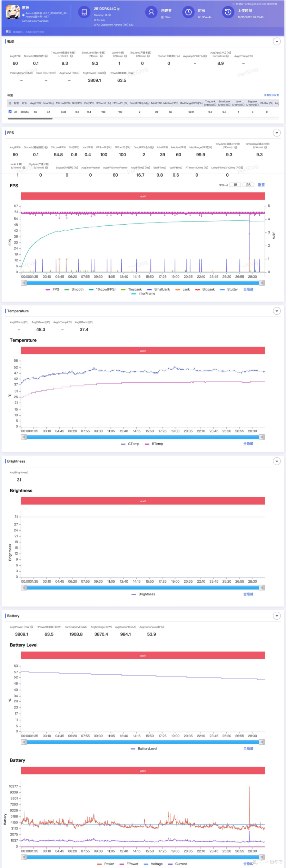Open help icon for SmallJank in 概览
Viewport: 286px width, 868px height.
[x=101, y=56]
